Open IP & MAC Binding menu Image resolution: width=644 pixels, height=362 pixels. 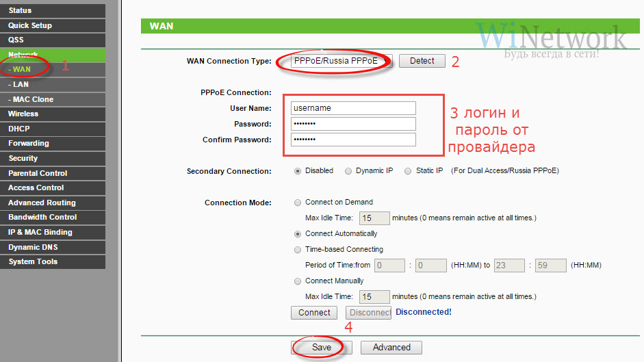coord(53,233)
